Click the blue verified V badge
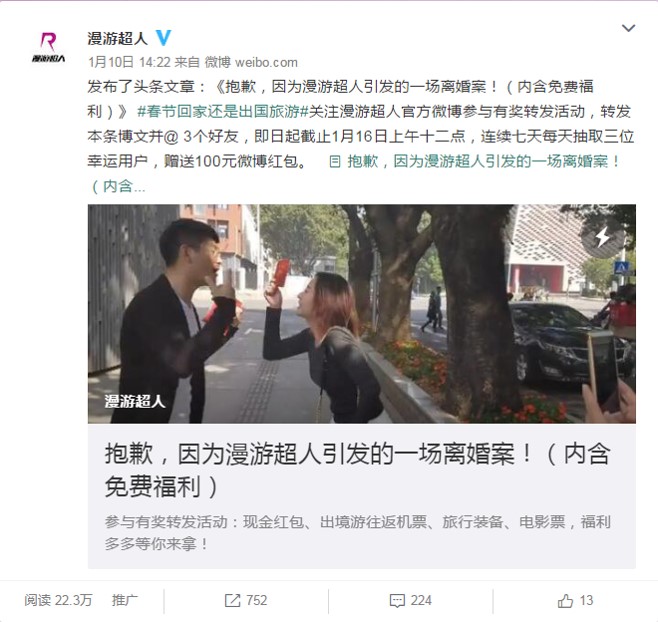The height and width of the screenshot is (622, 658). (x=164, y=38)
